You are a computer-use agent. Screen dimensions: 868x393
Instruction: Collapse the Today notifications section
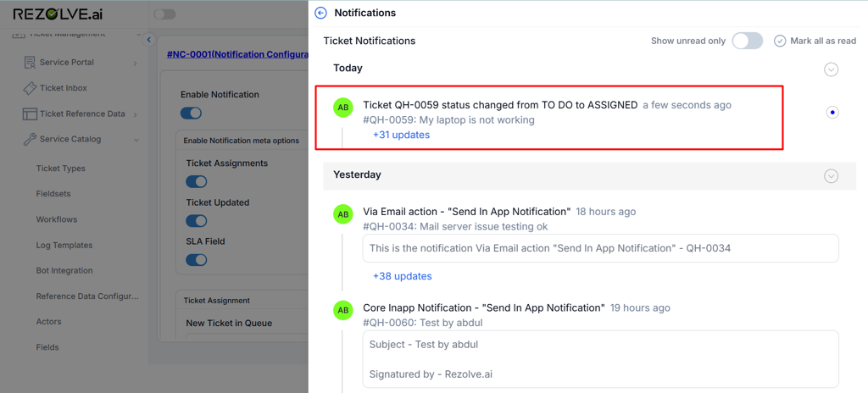[x=831, y=69]
